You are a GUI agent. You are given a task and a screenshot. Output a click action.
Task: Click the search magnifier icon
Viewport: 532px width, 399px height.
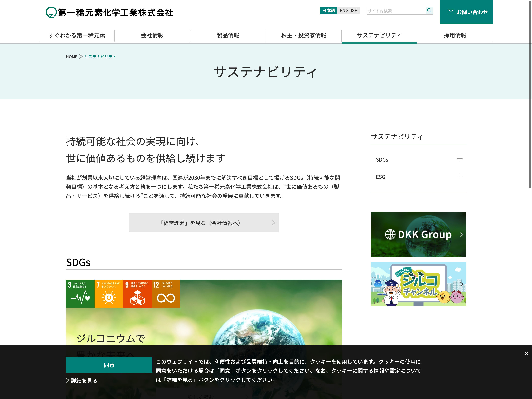[429, 11]
